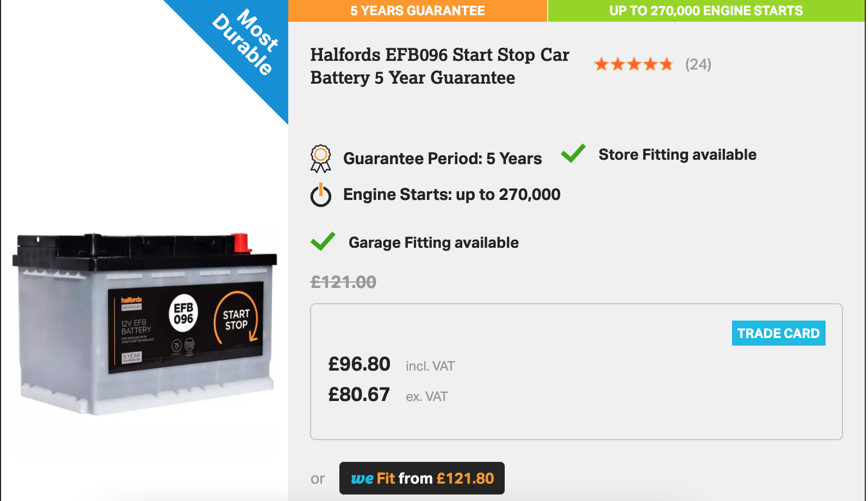
Task: Click the Garage Fitting green checkmark
Action: [323, 241]
